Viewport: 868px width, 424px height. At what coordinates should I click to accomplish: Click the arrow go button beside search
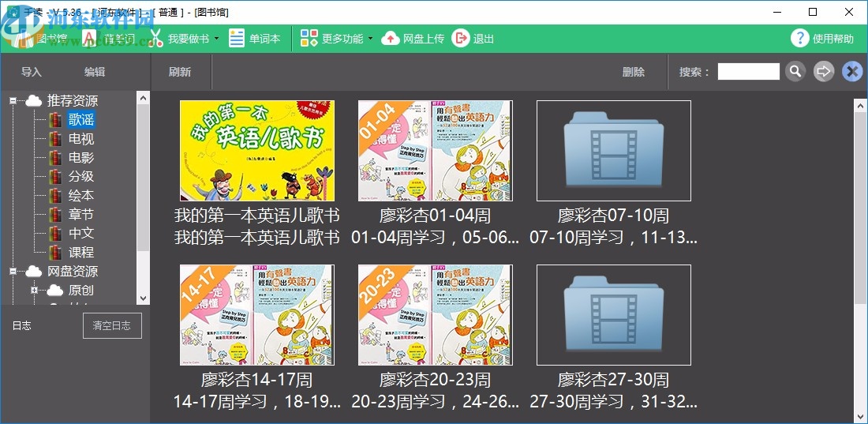point(824,72)
